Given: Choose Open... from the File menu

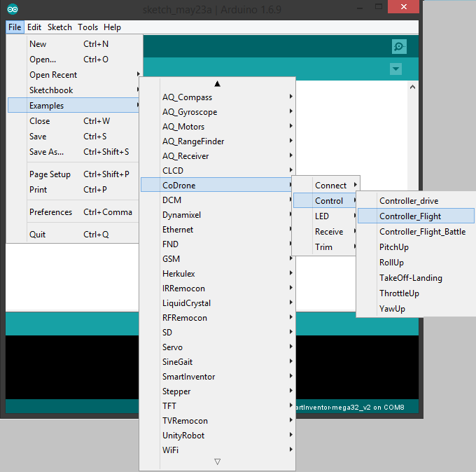Looking at the screenshot, I should [x=73, y=60].
